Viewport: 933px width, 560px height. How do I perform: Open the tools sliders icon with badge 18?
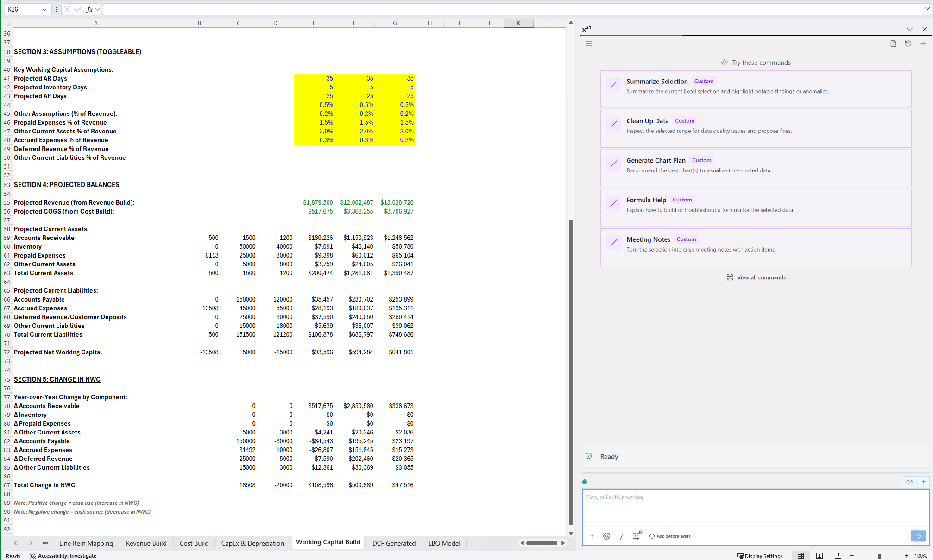pos(637,536)
